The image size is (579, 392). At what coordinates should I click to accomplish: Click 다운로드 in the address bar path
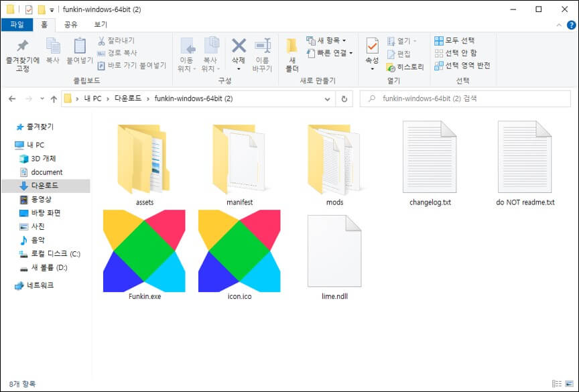click(x=128, y=99)
